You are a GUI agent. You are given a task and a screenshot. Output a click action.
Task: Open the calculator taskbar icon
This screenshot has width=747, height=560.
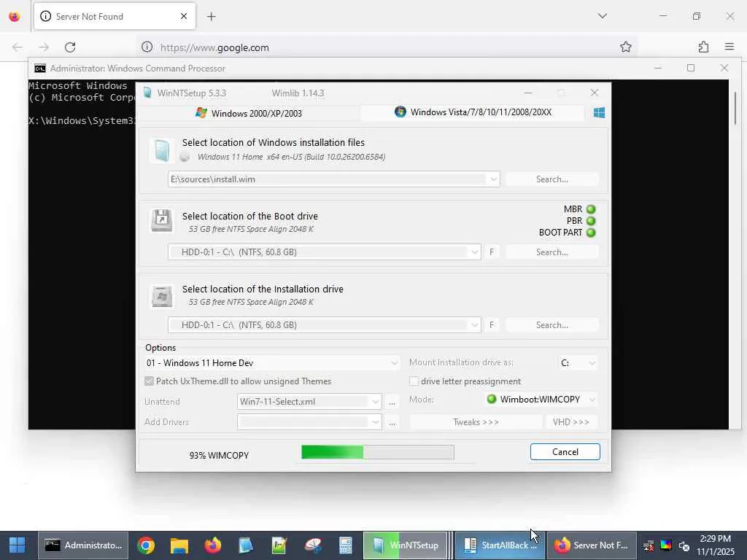345,545
